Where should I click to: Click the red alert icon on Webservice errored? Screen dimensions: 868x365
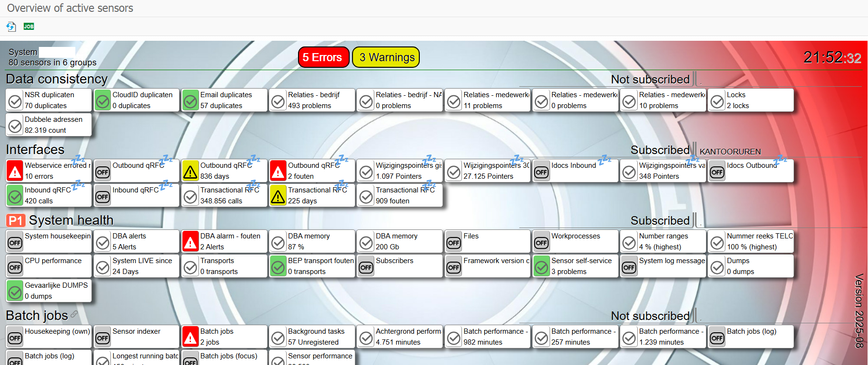(x=15, y=172)
